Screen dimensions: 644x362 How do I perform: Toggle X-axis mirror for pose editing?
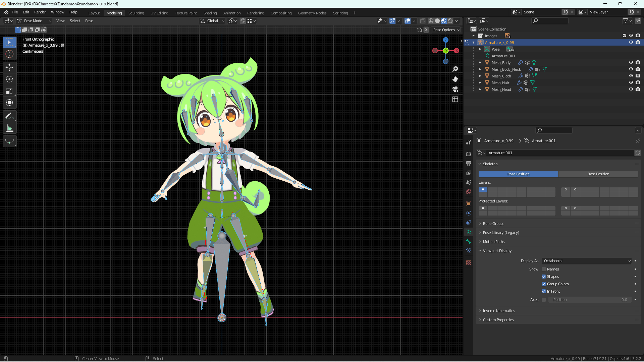click(426, 30)
